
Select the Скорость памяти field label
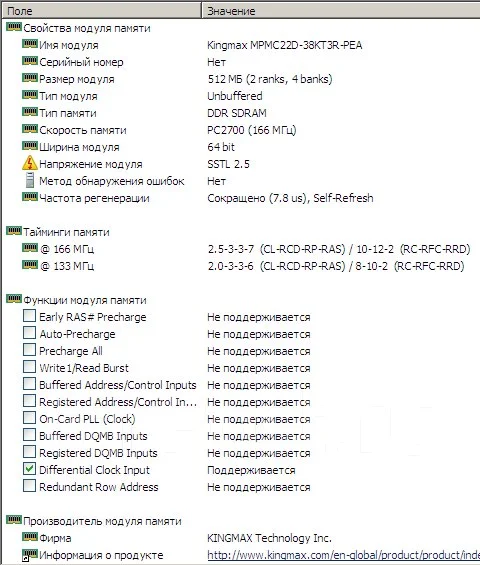tap(83, 130)
